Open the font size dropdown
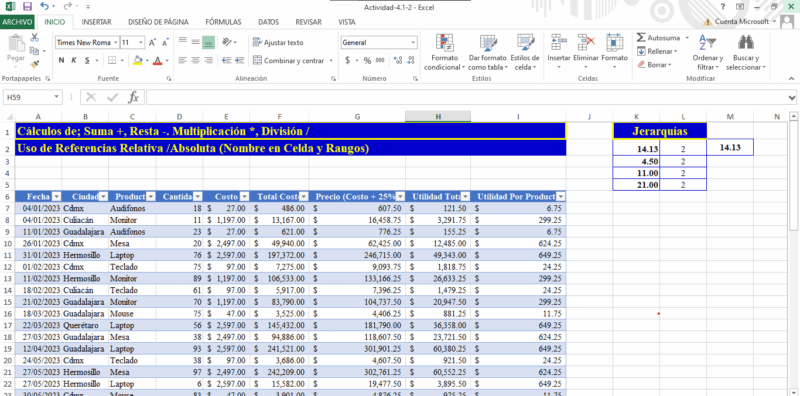Screen dimensions: 800x396 (x=141, y=43)
